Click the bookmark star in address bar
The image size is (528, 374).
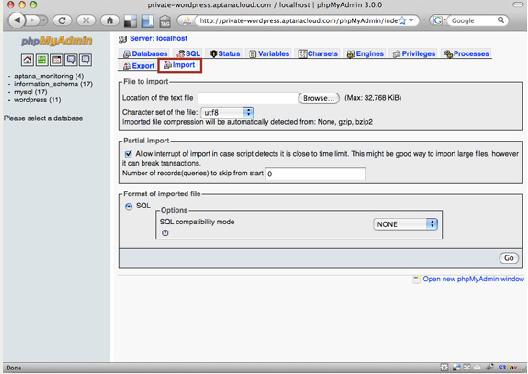pyautogui.click(x=402, y=21)
